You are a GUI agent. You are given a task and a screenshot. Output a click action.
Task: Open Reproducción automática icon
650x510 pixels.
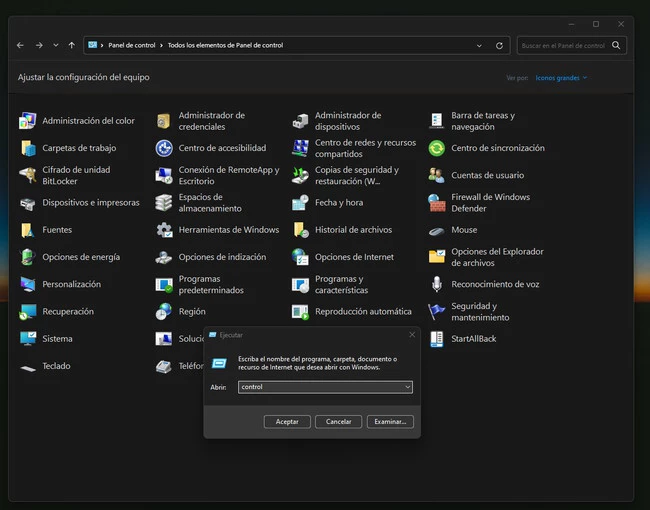(300, 312)
